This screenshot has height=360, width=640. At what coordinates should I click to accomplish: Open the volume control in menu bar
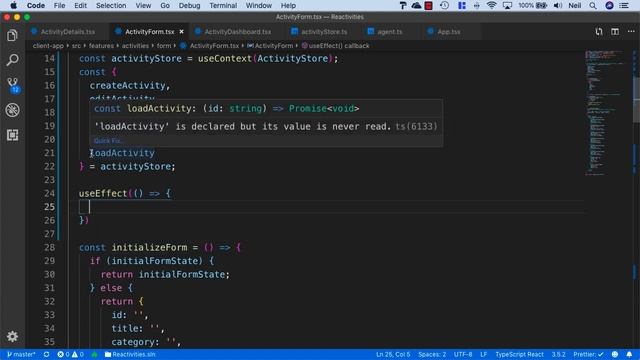point(558,5)
